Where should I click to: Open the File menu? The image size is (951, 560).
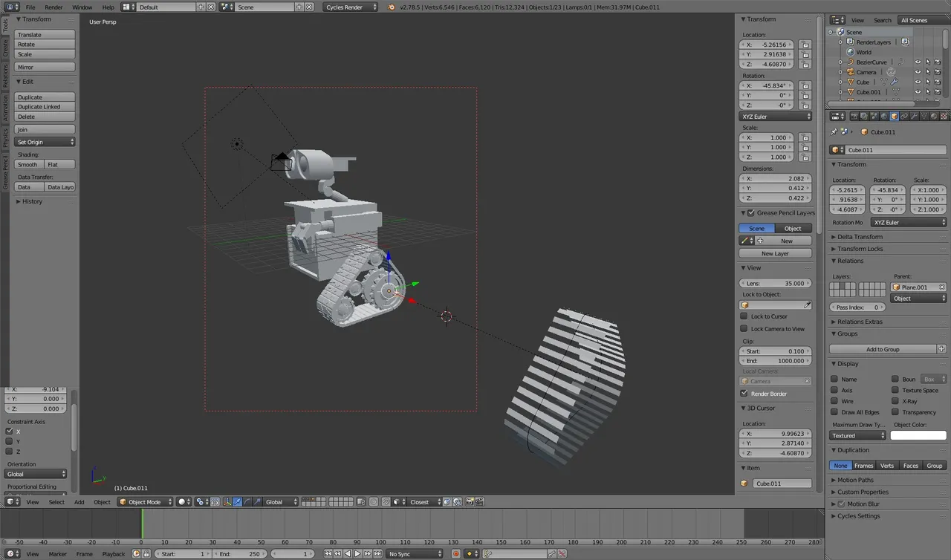[x=30, y=7]
